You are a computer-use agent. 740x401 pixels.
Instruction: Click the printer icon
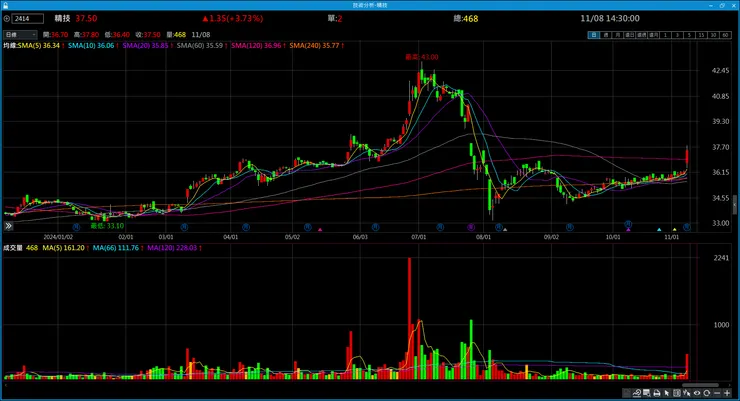tap(657, 393)
